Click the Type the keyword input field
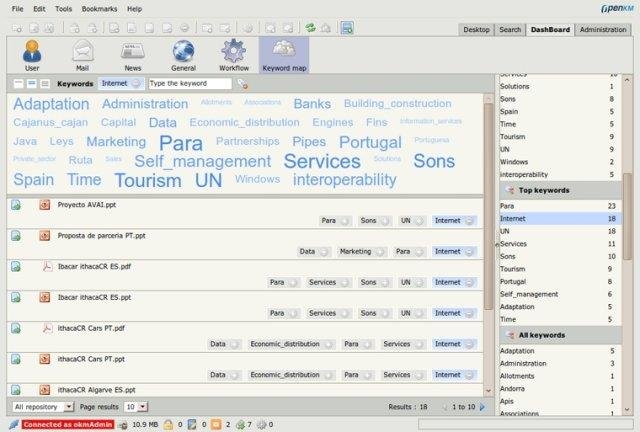This screenshot has height=432, width=640. point(189,84)
